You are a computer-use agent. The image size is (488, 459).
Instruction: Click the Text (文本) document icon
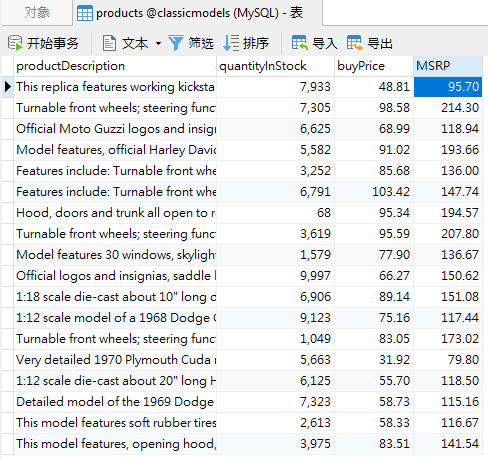(109, 43)
